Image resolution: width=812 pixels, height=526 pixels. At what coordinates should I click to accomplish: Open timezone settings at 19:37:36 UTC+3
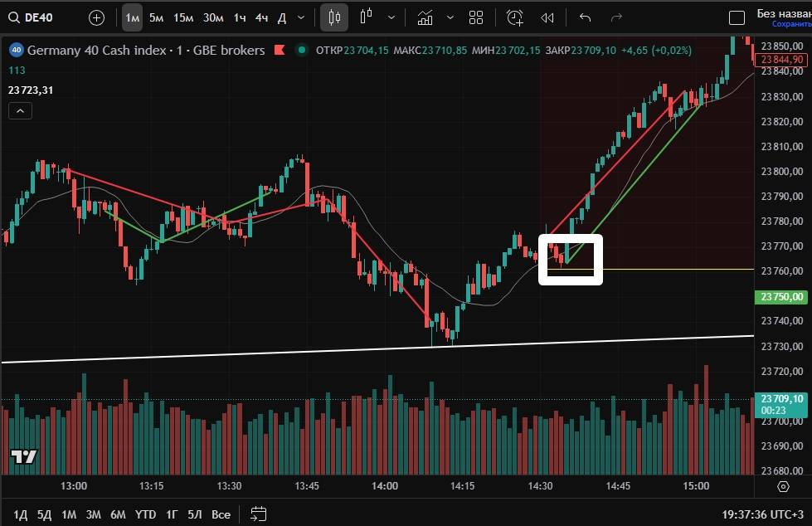pos(761,514)
